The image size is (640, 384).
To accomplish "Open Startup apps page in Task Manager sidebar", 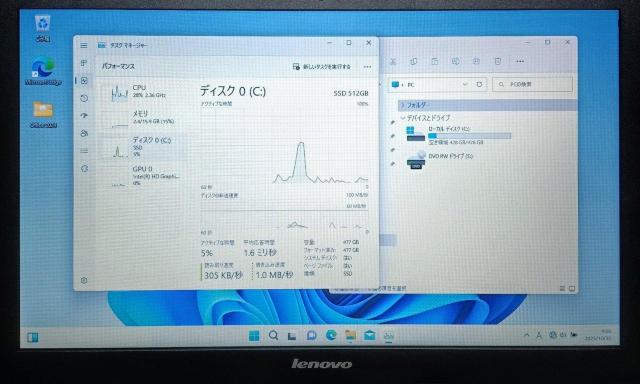I will click(x=84, y=115).
